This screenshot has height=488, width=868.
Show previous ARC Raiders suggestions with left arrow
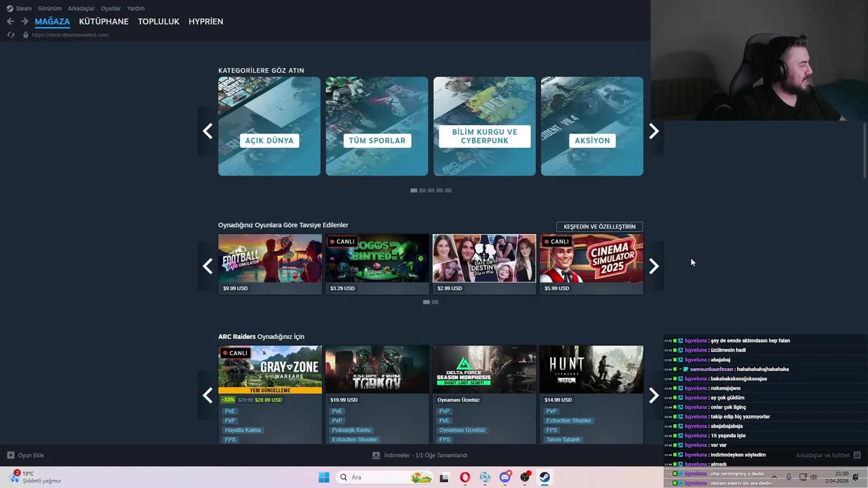[x=208, y=395]
